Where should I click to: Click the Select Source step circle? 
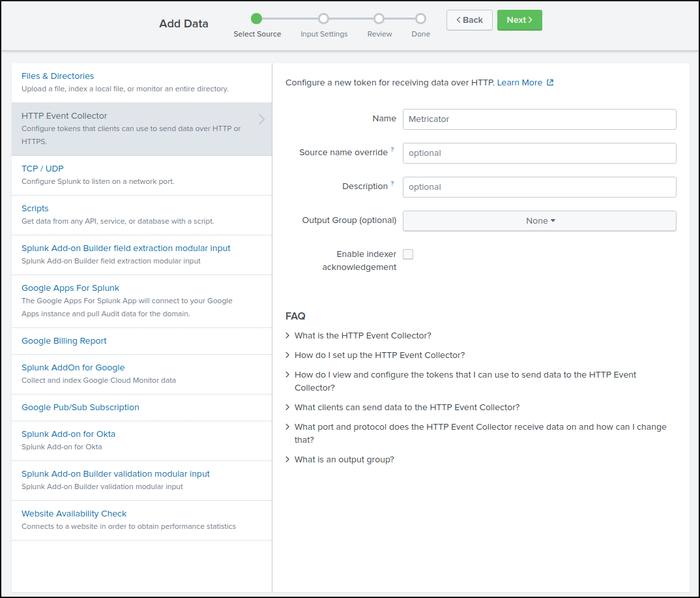(257, 19)
